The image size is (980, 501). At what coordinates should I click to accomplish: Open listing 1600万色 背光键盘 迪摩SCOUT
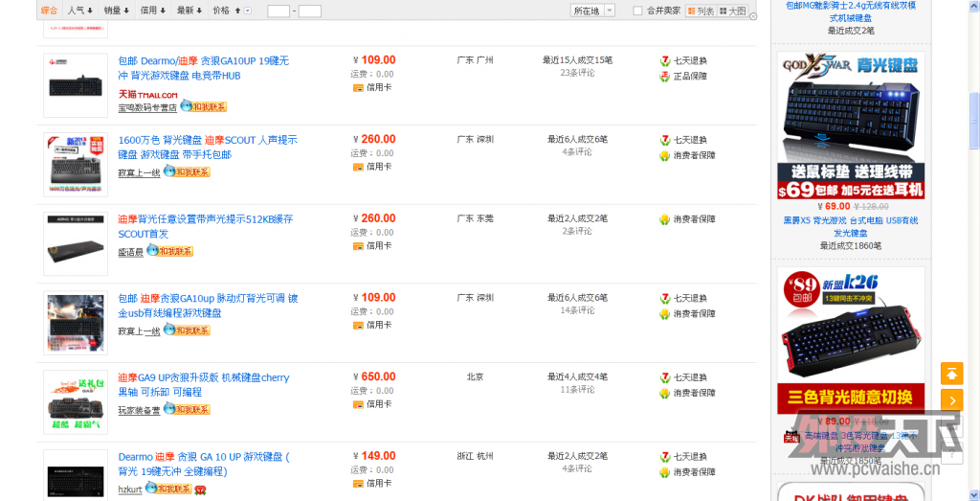(208, 147)
